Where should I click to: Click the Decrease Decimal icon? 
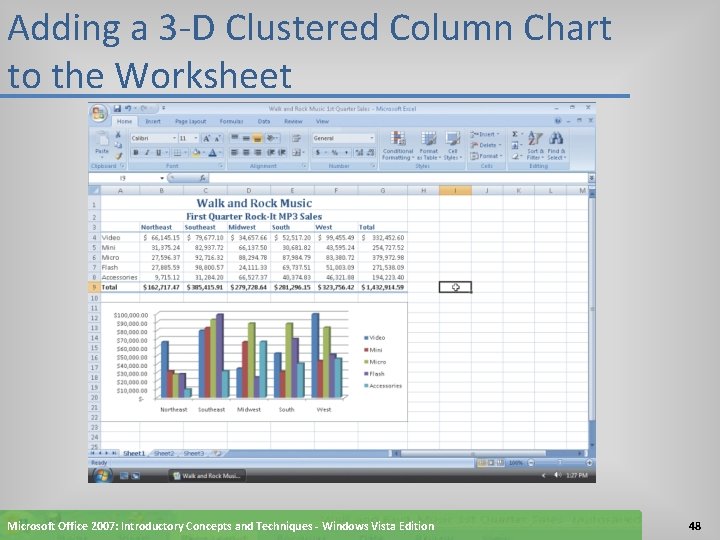371,152
